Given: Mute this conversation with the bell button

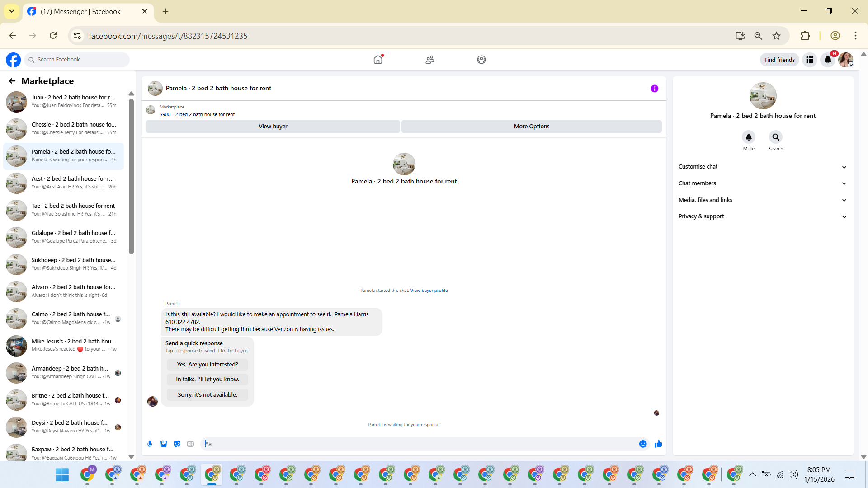Looking at the screenshot, I should (x=749, y=137).
